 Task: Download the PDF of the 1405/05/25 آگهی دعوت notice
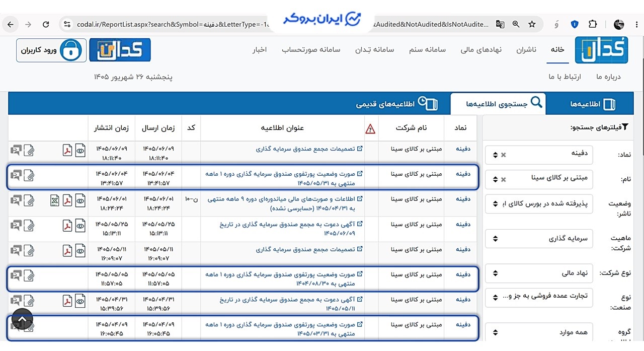pyautogui.click(x=67, y=226)
